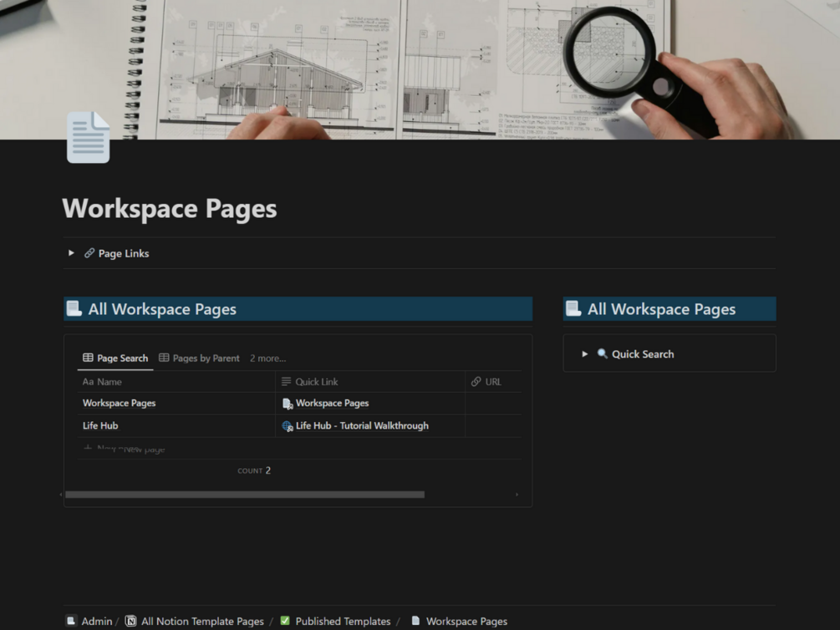Switch to the Pages by Parent tab
Image resolution: width=840 pixels, height=630 pixels.
point(206,358)
